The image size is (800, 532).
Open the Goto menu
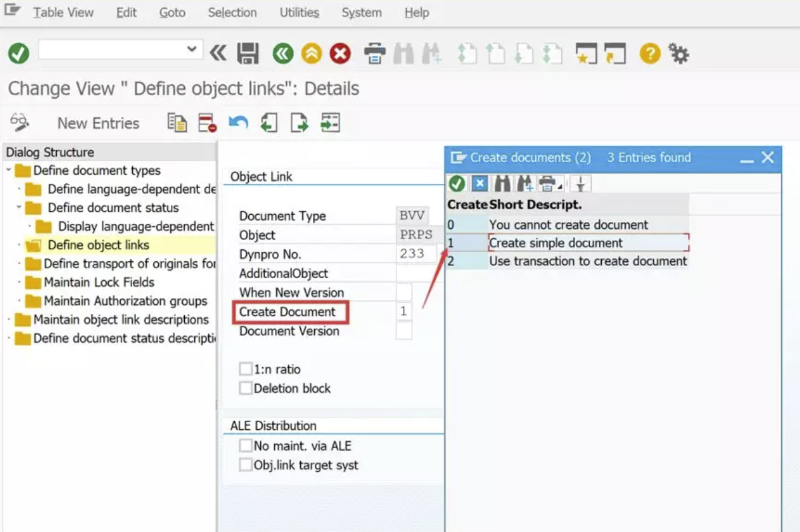point(171,12)
